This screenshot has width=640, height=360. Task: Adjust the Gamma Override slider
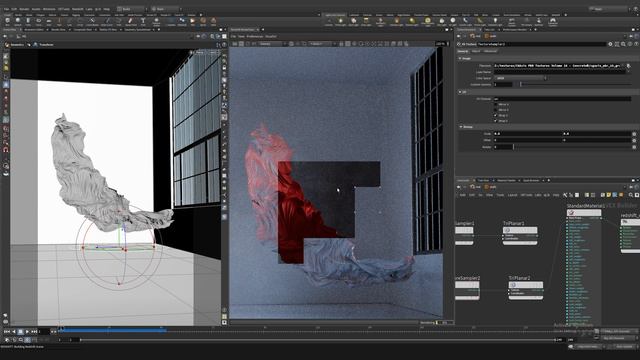576,84
